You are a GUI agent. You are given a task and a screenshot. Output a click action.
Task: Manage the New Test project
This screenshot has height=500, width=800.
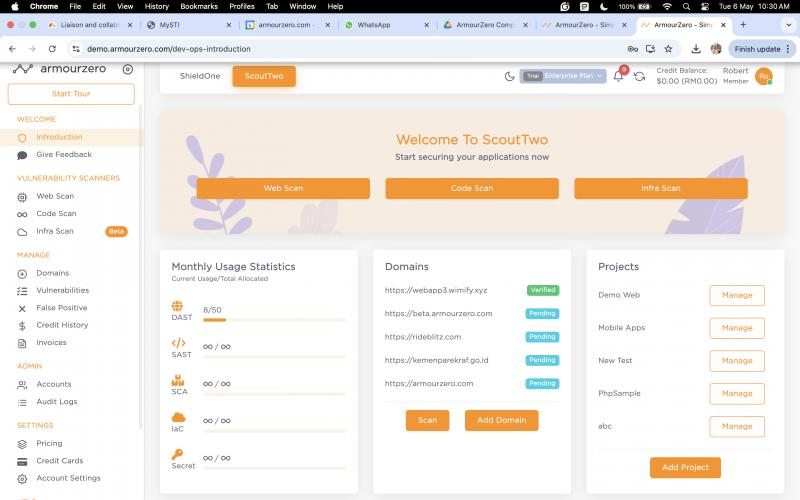point(737,361)
